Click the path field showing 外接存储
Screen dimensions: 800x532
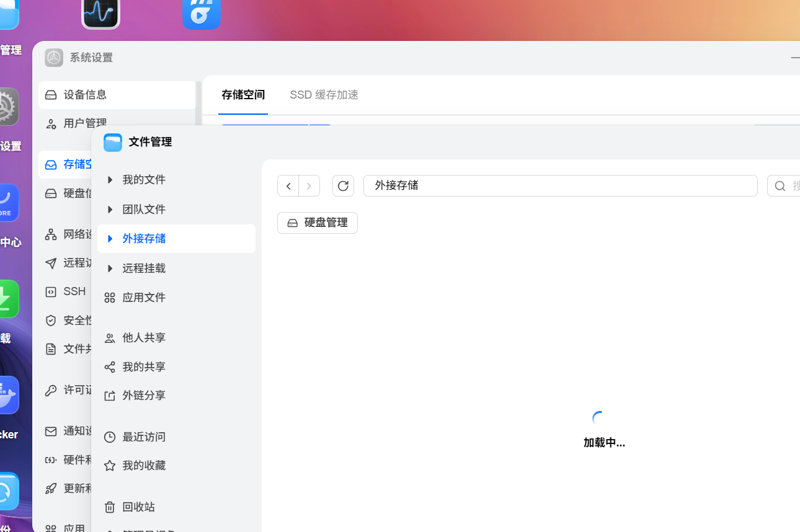560,185
